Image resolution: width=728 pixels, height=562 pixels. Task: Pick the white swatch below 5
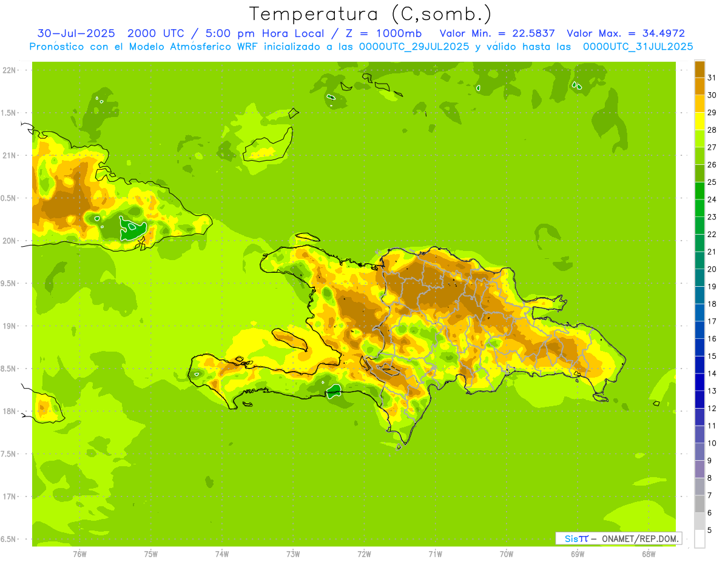(x=699, y=539)
